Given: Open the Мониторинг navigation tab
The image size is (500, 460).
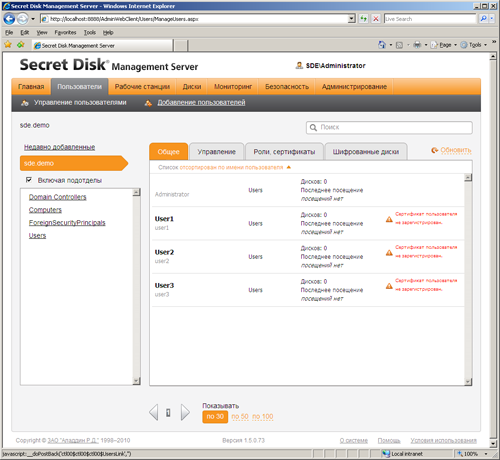Looking at the screenshot, I should coord(233,87).
